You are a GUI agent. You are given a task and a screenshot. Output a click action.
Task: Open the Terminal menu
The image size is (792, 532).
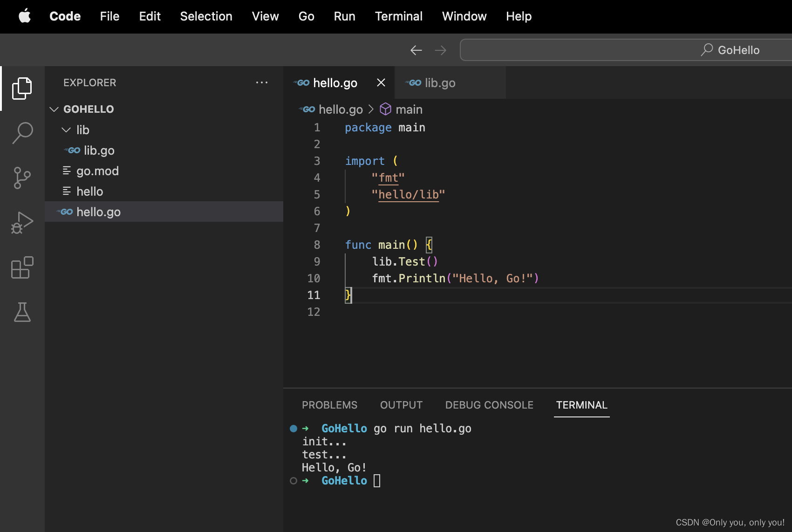[398, 16]
